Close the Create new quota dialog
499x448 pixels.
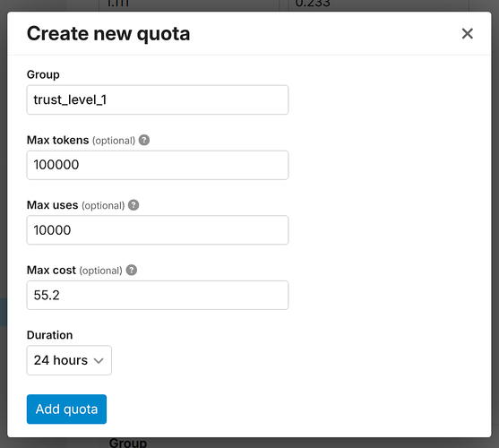click(467, 33)
